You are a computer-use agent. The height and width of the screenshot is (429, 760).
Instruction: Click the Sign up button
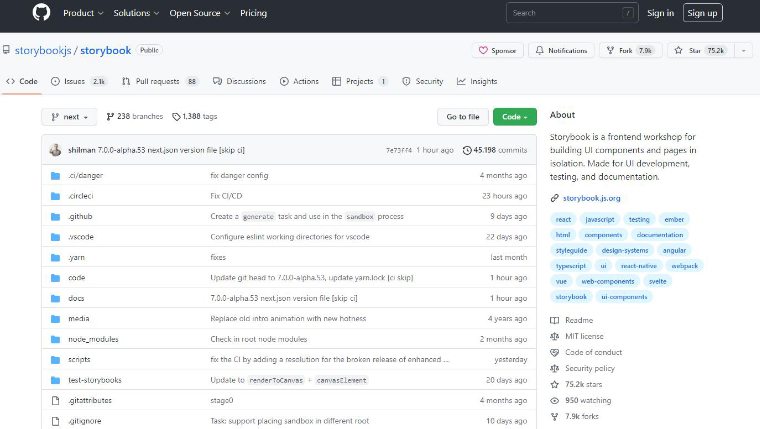(x=702, y=13)
